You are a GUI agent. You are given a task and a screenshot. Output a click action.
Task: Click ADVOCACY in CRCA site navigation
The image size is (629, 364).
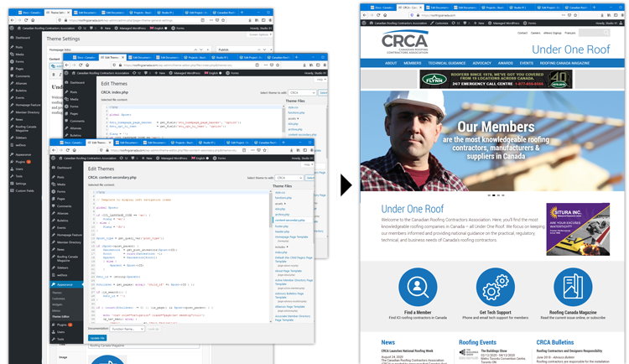[x=481, y=63]
